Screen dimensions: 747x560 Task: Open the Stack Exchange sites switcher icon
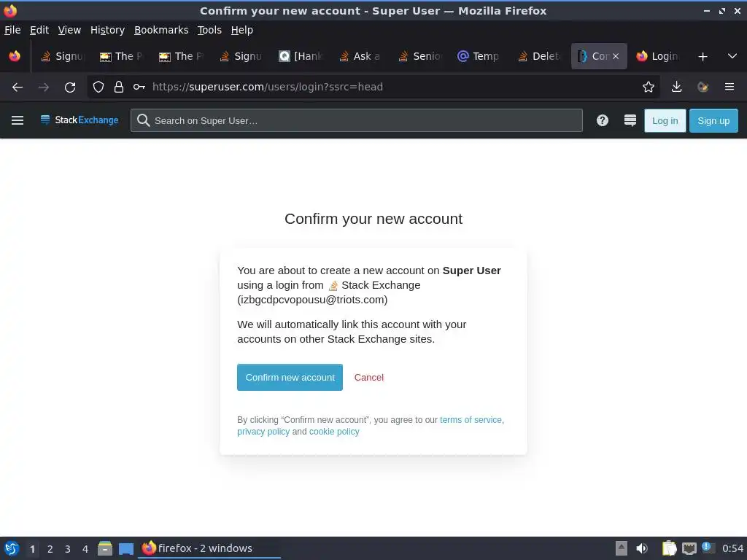point(630,120)
